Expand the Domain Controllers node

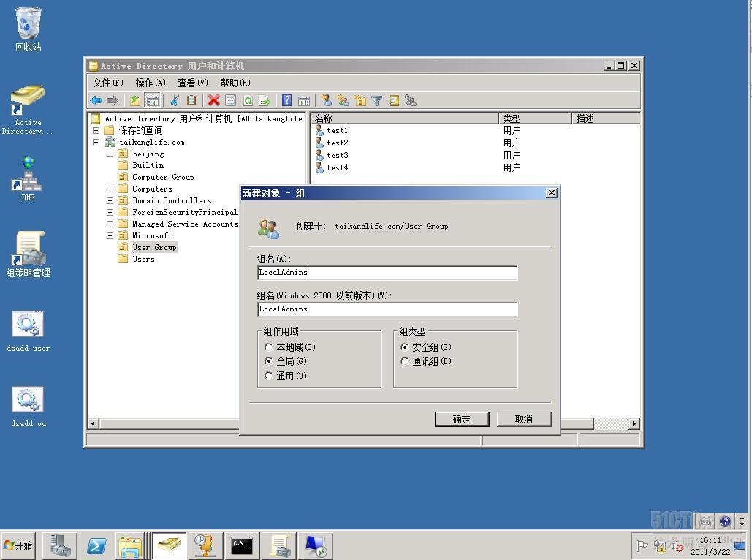[110, 200]
